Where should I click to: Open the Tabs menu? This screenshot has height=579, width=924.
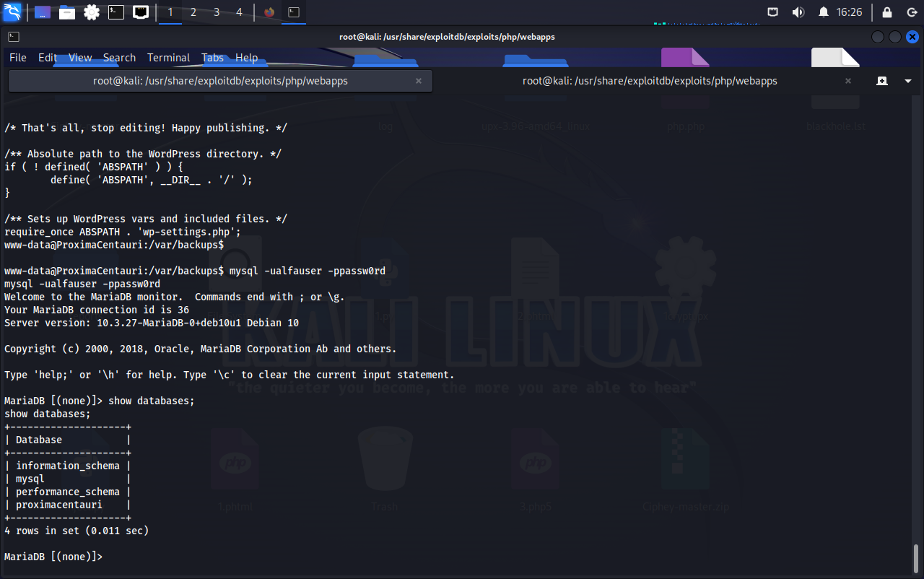coord(212,58)
